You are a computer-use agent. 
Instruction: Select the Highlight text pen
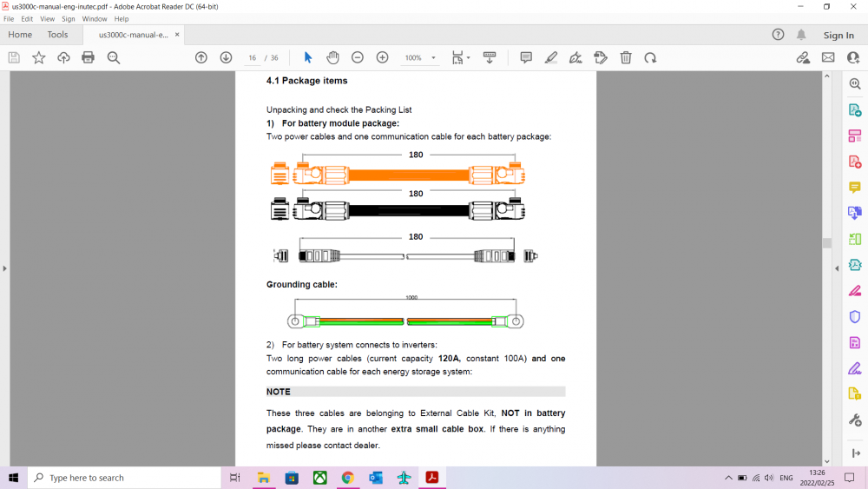pyautogui.click(x=551, y=57)
